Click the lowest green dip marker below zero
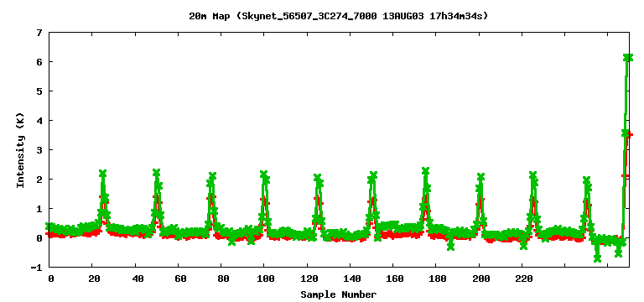 point(597,258)
